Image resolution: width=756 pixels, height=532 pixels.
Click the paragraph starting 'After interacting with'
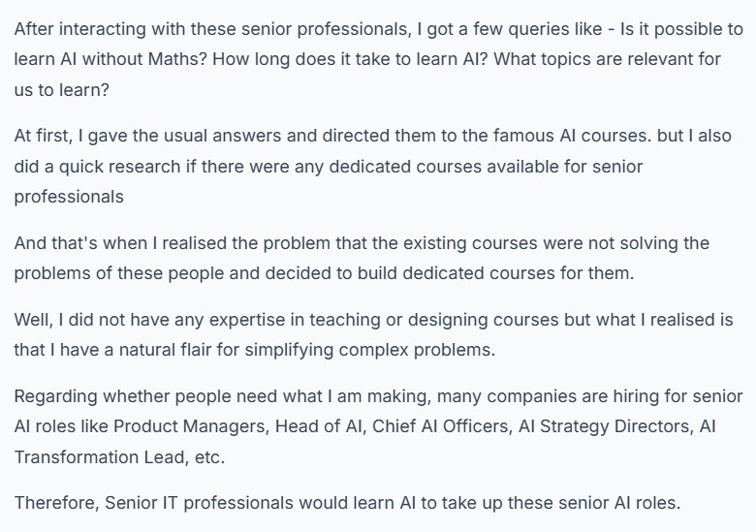tap(378, 59)
